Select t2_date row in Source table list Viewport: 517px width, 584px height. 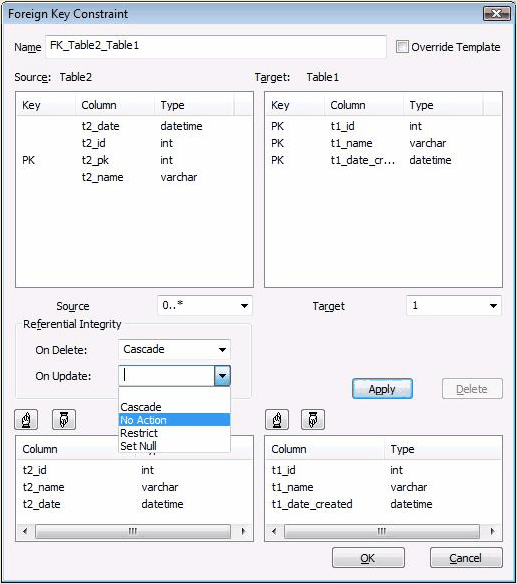pyautogui.click(x=134, y=126)
